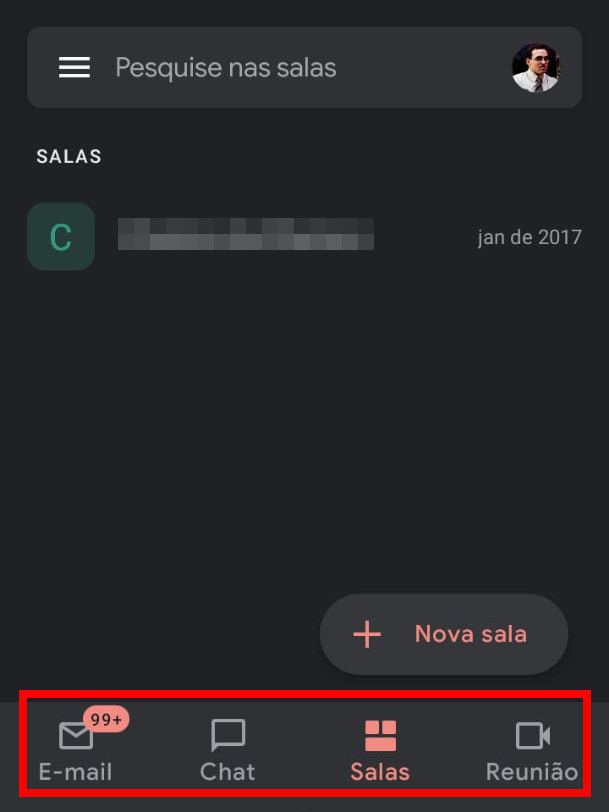Screen dimensions: 609x812
Task: Tap the Salas tab label
Action: pyautogui.click(x=380, y=772)
